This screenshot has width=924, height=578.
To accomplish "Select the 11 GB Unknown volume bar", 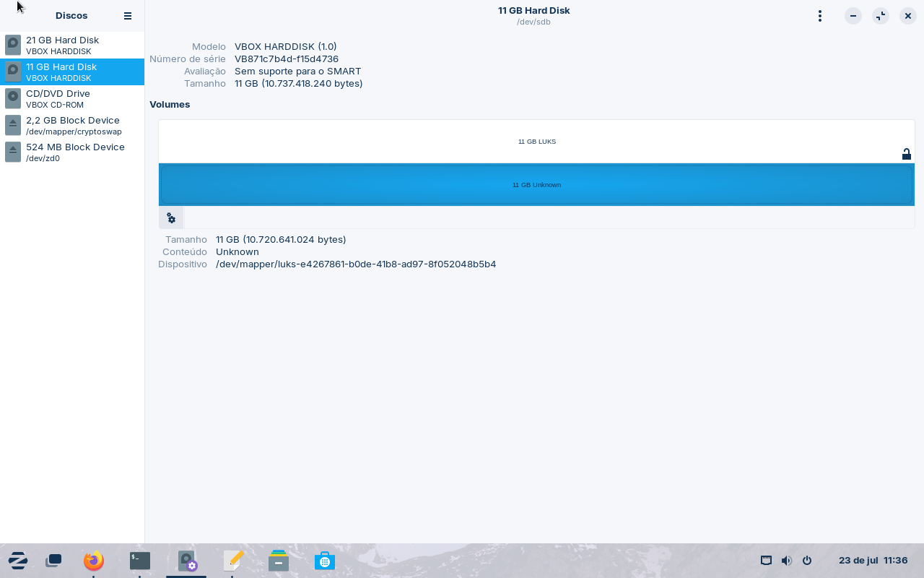I will pos(536,185).
